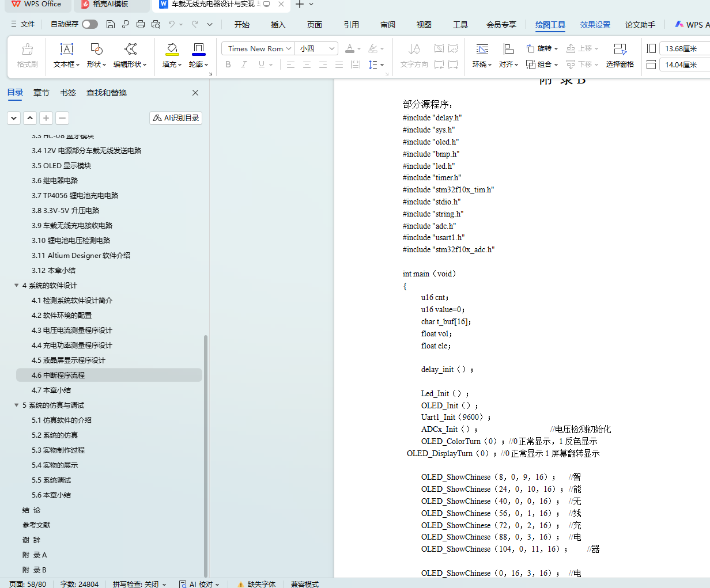Select the Text Box (文本框) tool
The width and height of the screenshot is (710, 588).
(x=67, y=50)
